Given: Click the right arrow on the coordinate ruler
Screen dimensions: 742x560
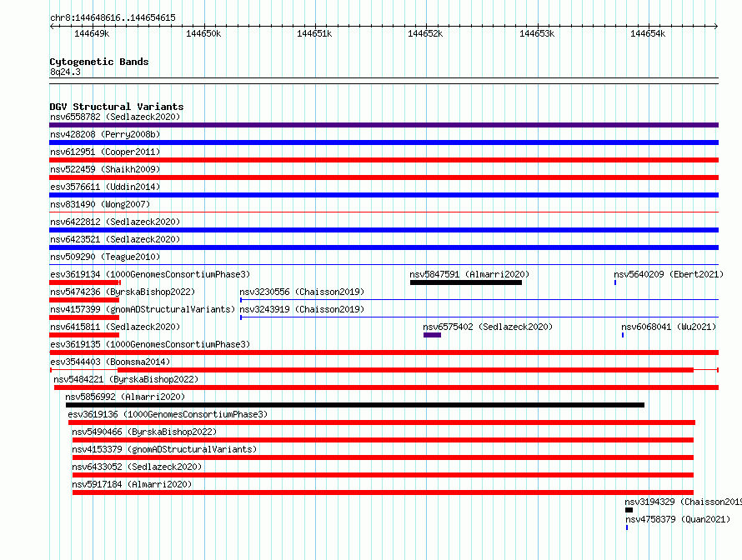Looking at the screenshot, I should [x=715, y=26].
